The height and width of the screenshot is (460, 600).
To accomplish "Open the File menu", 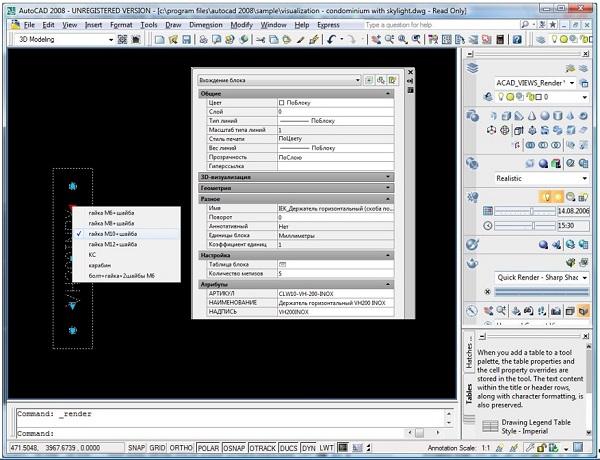I will pos(29,25).
